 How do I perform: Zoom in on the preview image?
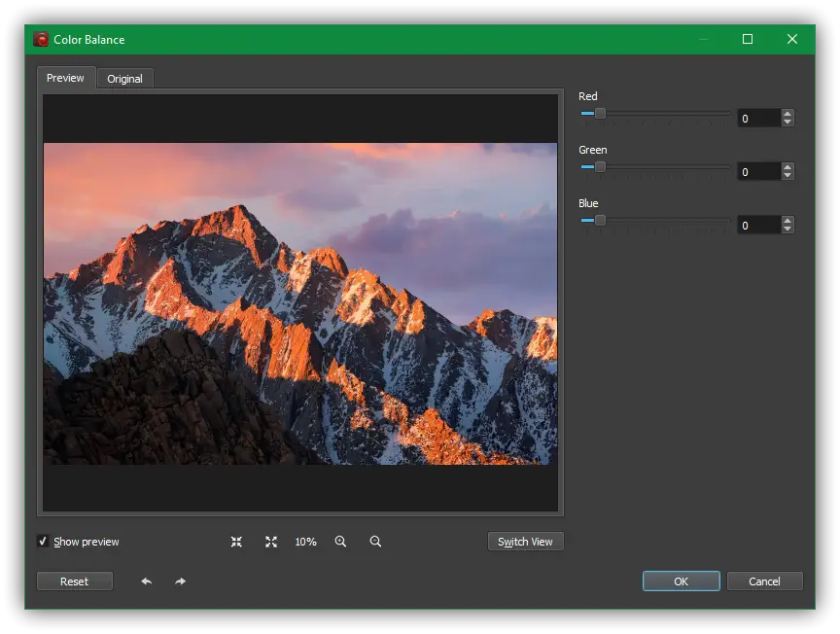coord(340,542)
